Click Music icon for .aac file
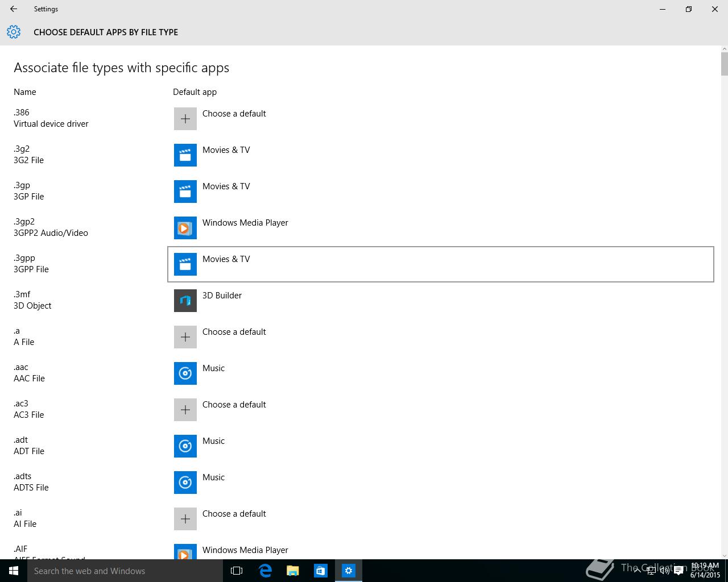 (185, 373)
